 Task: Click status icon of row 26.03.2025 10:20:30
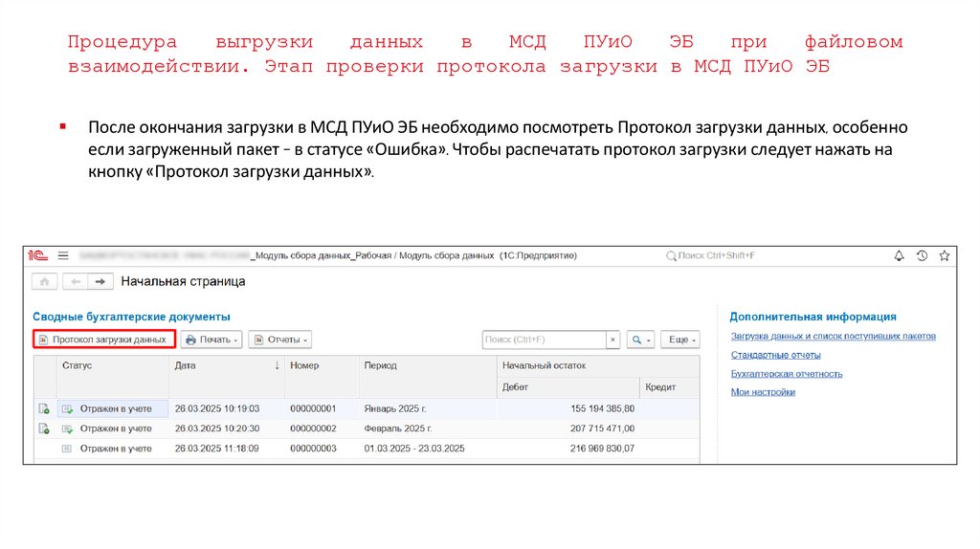67,429
